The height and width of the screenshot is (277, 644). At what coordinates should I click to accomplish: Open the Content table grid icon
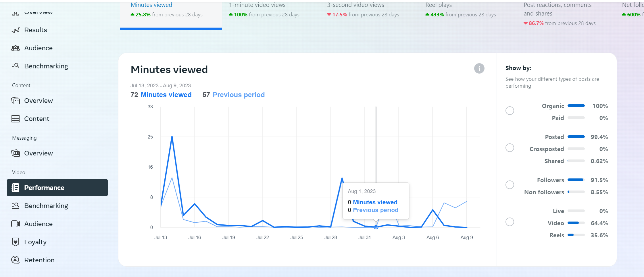(x=16, y=119)
